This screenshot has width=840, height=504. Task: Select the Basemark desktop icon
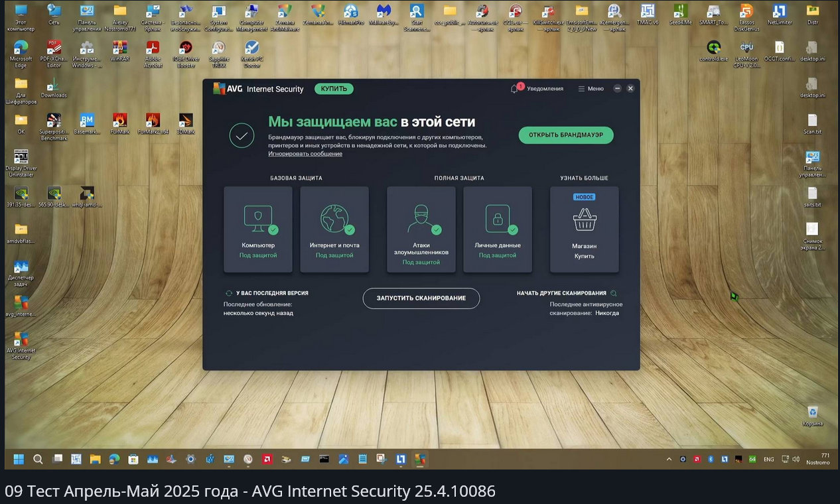(87, 124)
